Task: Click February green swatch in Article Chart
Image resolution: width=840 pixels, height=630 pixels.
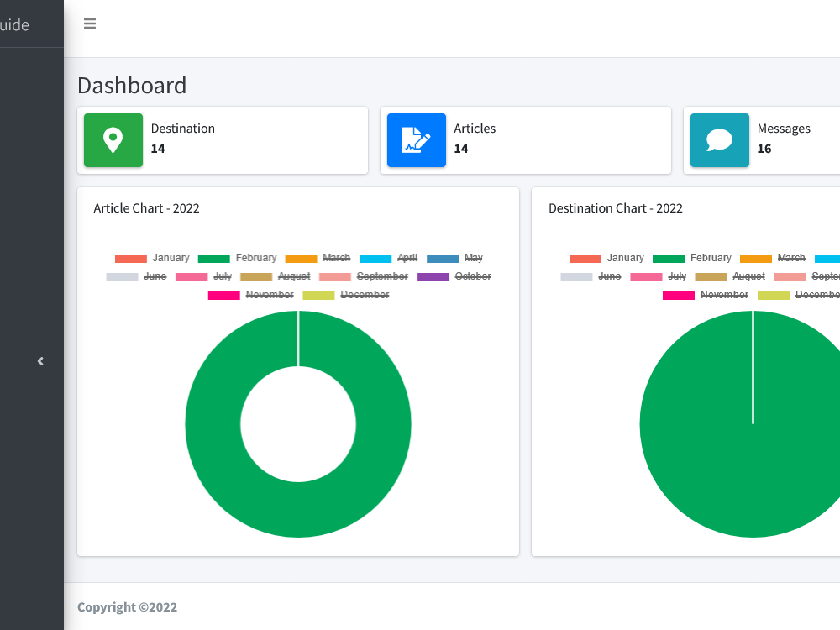Action: click(x=213, y=258)
